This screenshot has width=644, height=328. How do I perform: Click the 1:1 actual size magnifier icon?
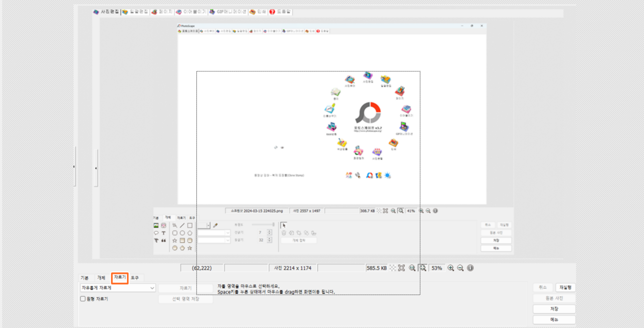tap(412, 268)
